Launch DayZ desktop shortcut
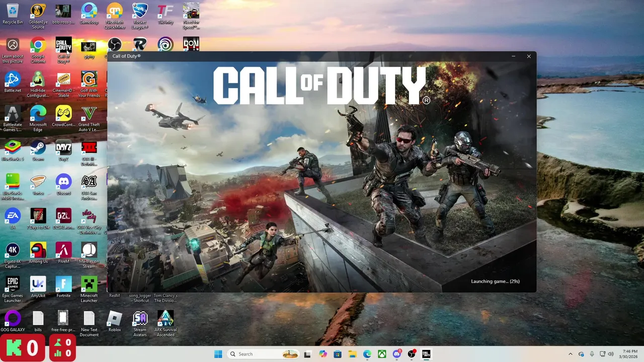 click(x=63, y=151)
